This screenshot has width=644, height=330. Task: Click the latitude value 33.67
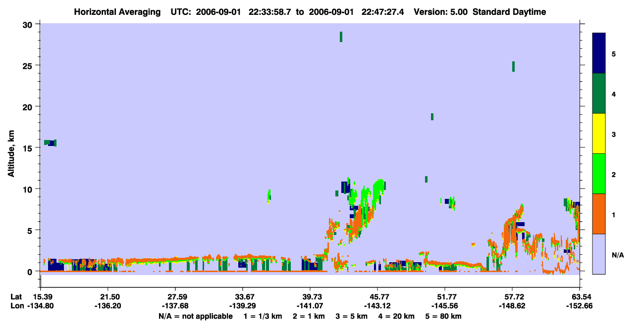(243, 296)
